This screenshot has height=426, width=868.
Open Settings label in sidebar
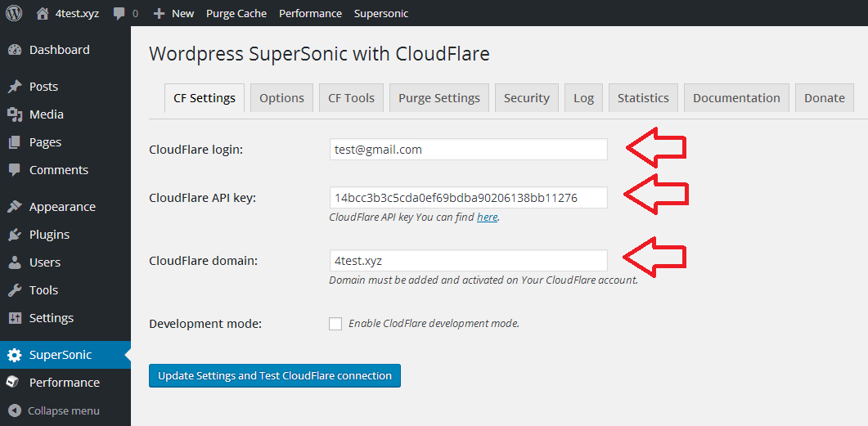point(52,318)
